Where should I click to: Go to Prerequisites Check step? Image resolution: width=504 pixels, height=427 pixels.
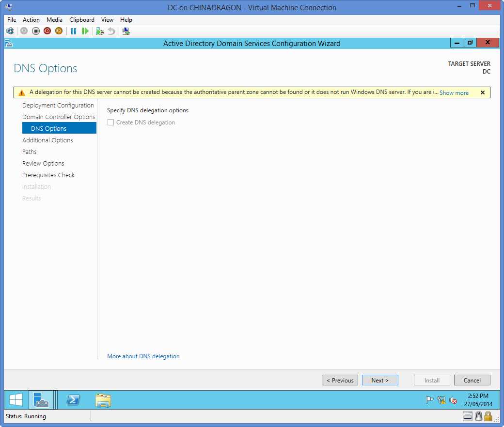point(48,175)
